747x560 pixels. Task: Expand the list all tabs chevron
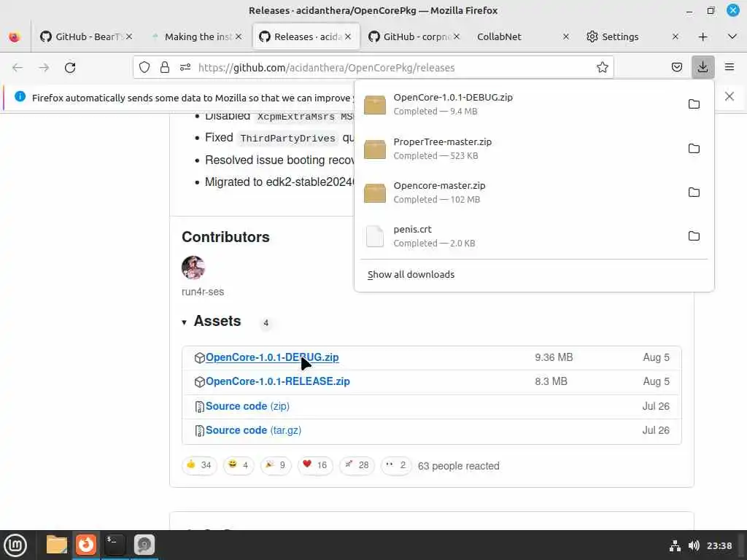[732, 36]
